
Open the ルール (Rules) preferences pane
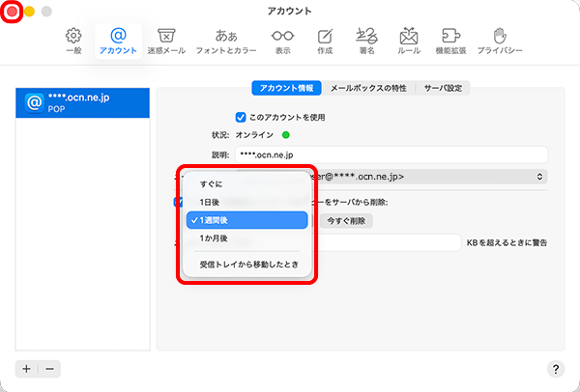click(x=407, y=41)
